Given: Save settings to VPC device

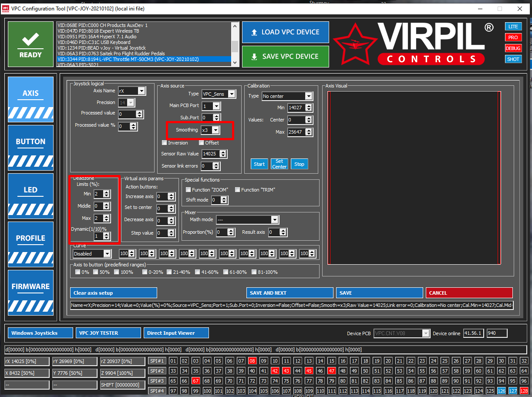Looking at the screenshot, I should point(286,57).
